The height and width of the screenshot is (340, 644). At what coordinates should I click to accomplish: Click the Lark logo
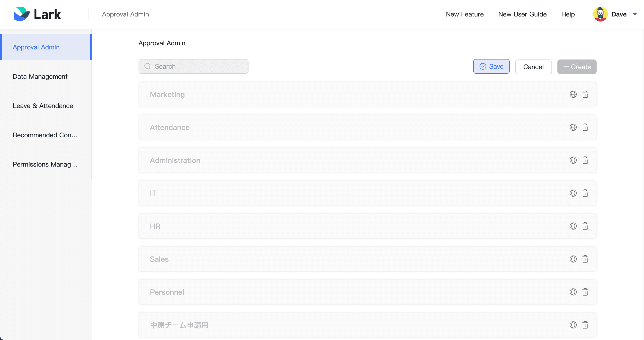coord(37,14)
